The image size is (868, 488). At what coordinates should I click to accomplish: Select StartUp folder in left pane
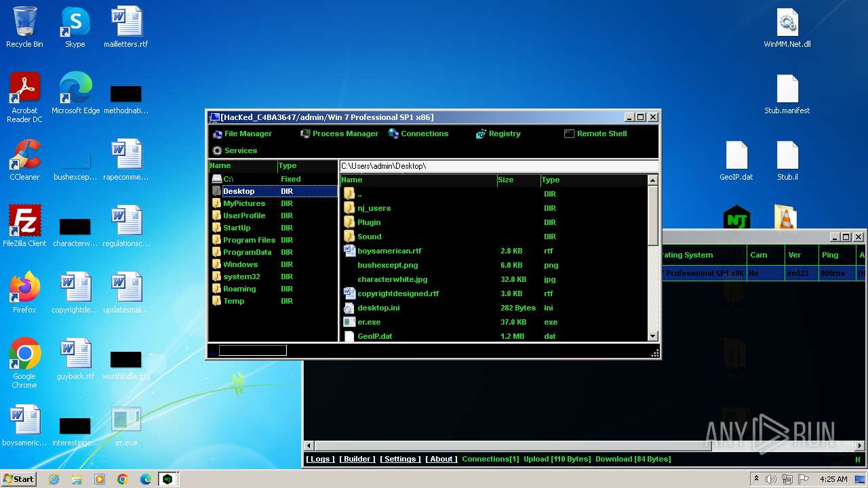(273, 228)
